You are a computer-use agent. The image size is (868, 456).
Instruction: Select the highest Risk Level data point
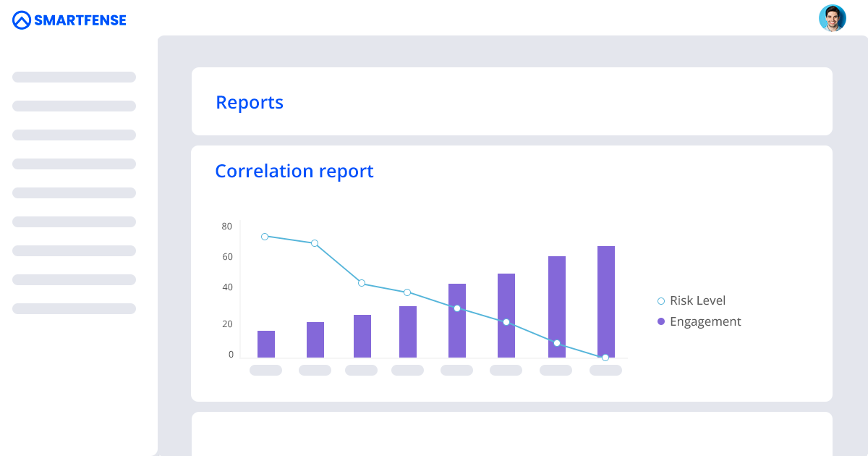point(265,237)
